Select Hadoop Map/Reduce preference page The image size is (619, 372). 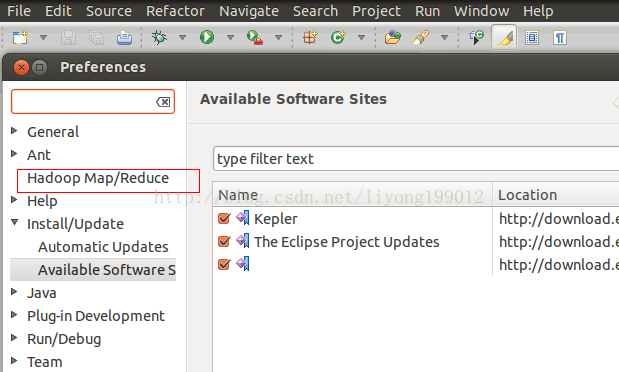tap(98, 178)
